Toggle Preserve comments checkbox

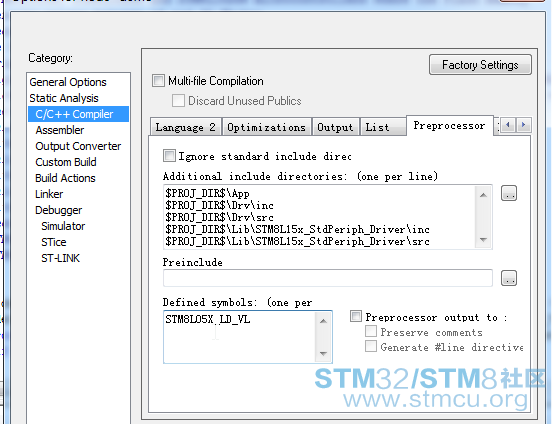[371, 331]
